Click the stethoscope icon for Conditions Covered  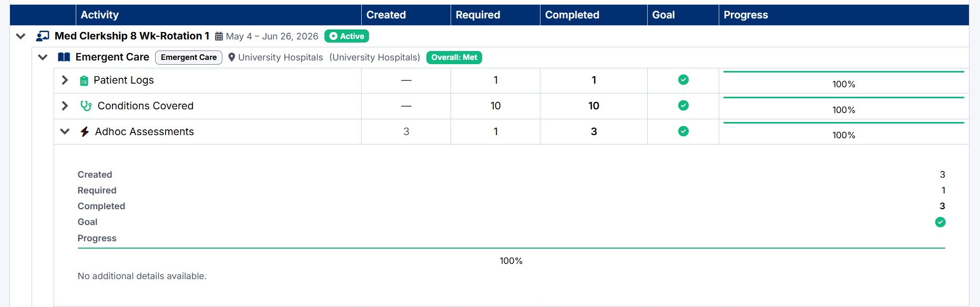[x=86, y=106]
